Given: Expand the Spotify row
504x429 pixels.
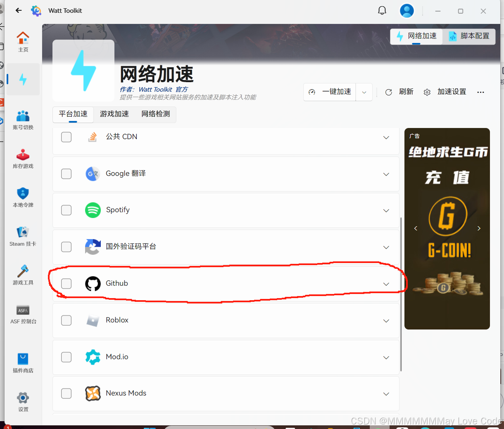Looking at the screenshot, I should 386,211.
